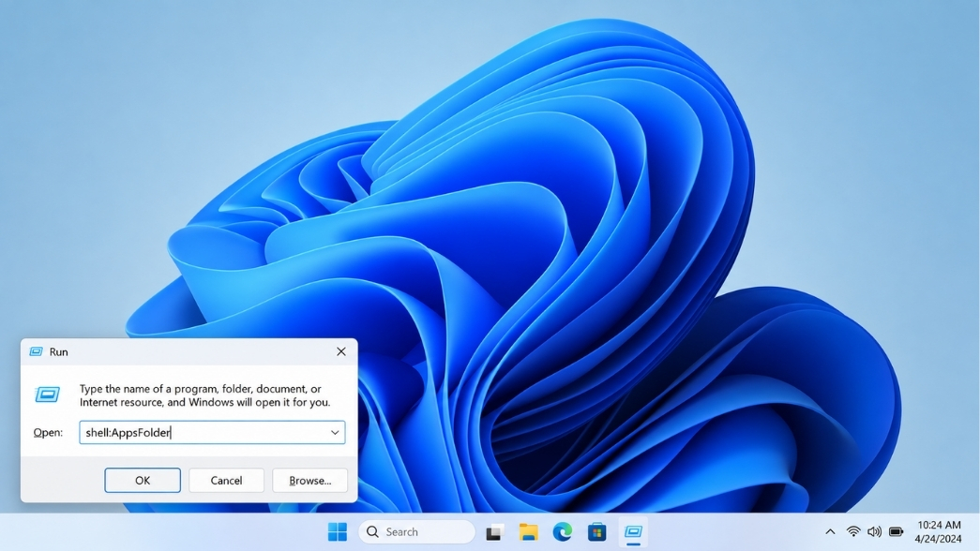Viewport: 980px width, 551px height.
Task: Expand the Open field history dropdown
Action: pos(335,432)
